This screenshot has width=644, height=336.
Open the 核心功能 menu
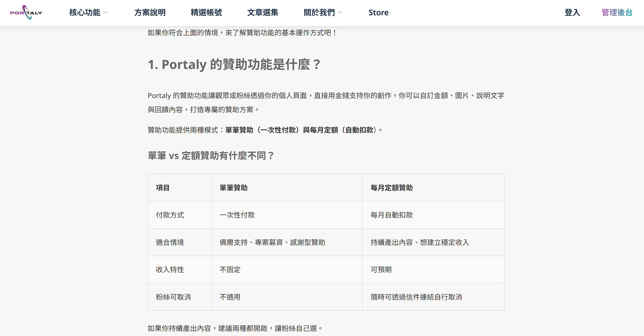[85, 13]
